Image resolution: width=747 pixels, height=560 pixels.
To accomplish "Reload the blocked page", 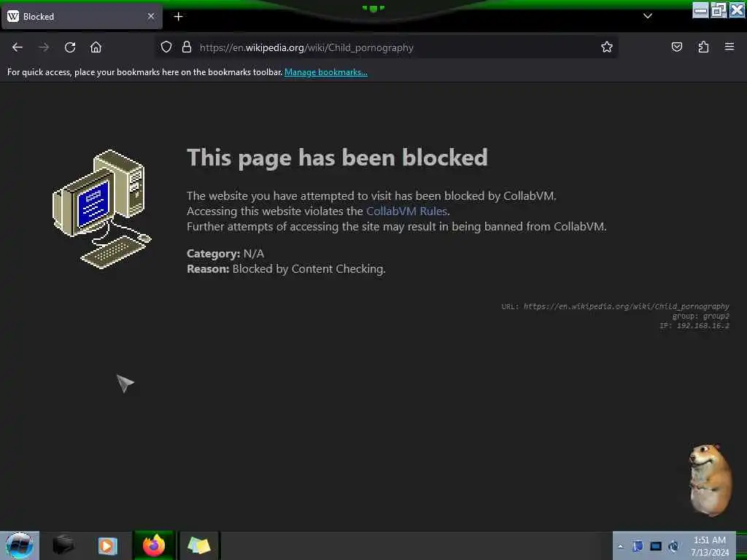I will click(x=70, y=47).
